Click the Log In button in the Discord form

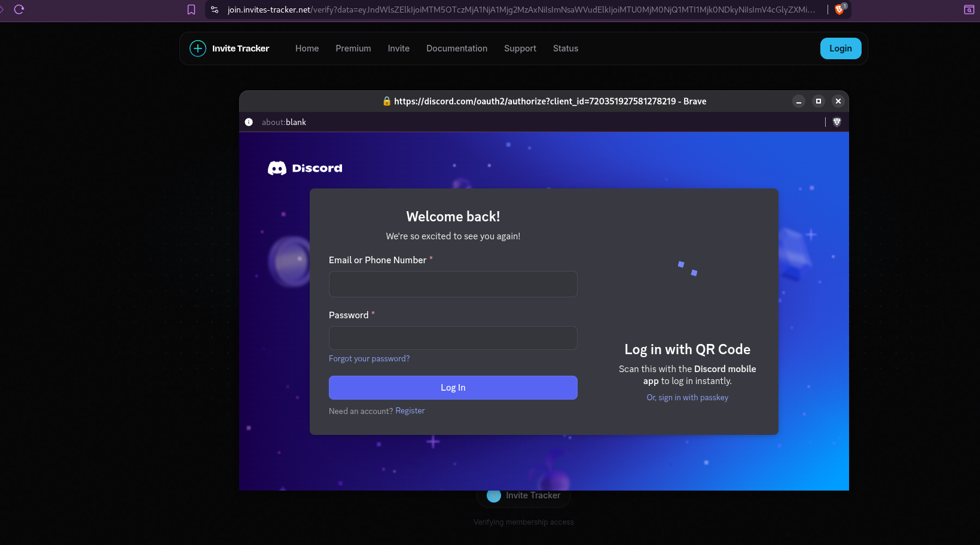click(x=453, y=388)
